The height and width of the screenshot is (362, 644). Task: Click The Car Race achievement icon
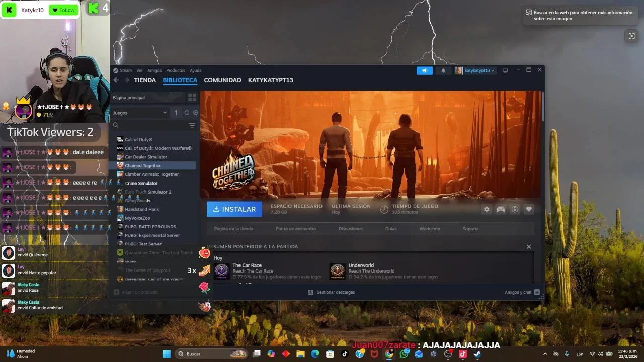point(222,271)
